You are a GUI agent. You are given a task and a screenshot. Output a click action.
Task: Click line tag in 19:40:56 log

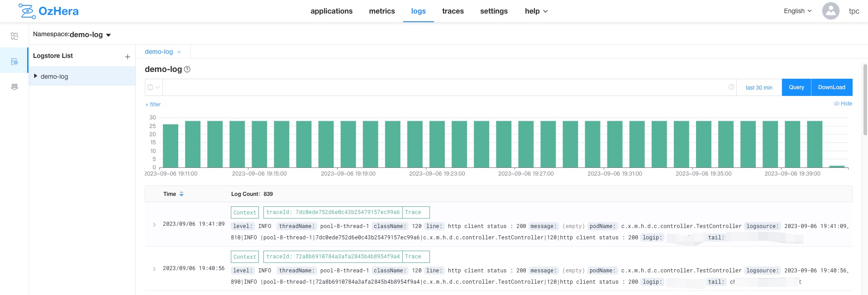[x=434, y=271]
